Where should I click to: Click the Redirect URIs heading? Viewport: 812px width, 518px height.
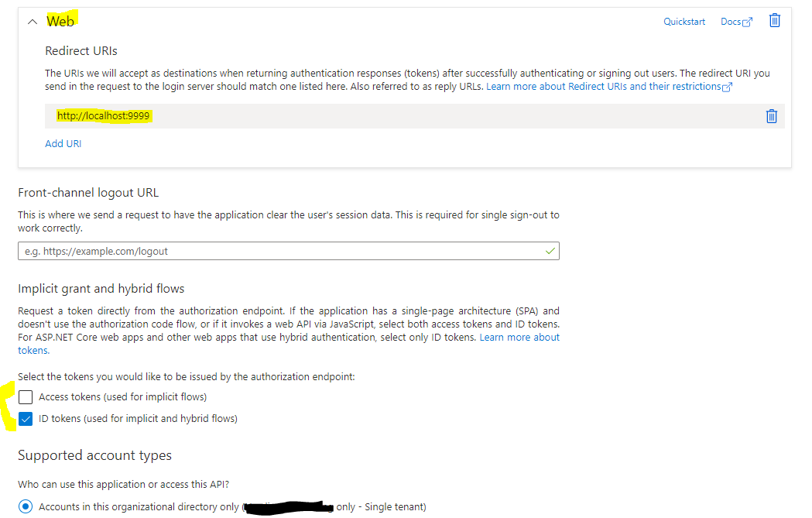pyautogui.click(x=81, y=51)
